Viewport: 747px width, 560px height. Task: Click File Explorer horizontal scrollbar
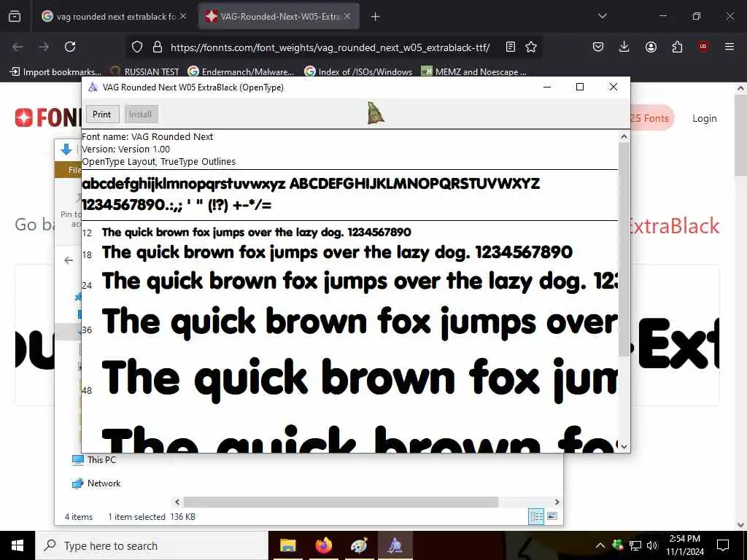tap(341, 502)
